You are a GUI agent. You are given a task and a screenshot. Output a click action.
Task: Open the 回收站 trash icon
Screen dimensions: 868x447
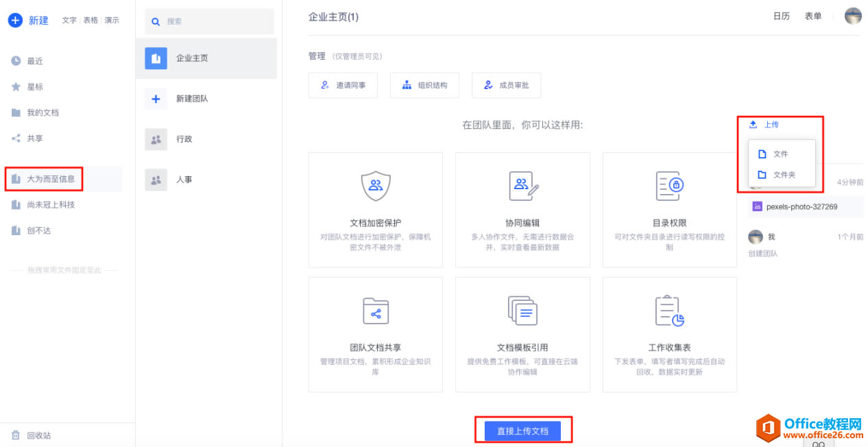click(16, 435)
